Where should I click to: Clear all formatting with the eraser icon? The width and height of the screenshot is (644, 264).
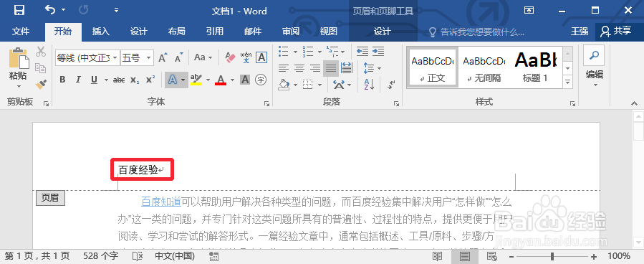231,57
